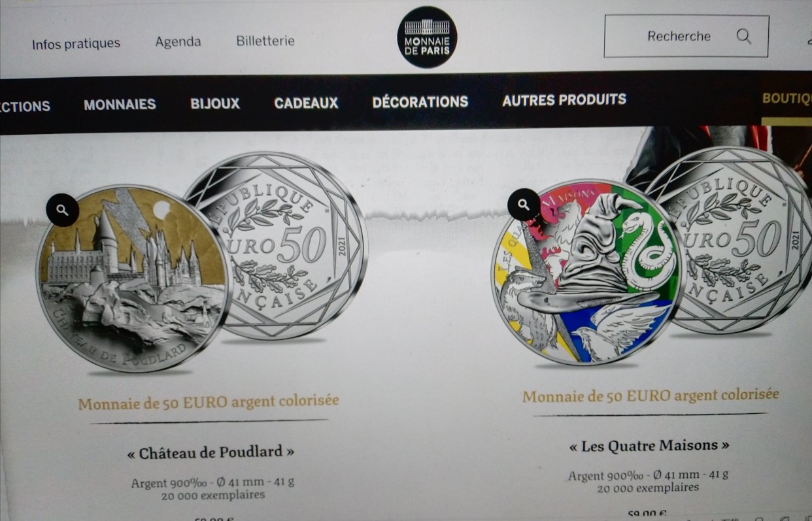812x521 pixels.
Task: Click the Monnaie de Paris logo
Action: (427, 37)
